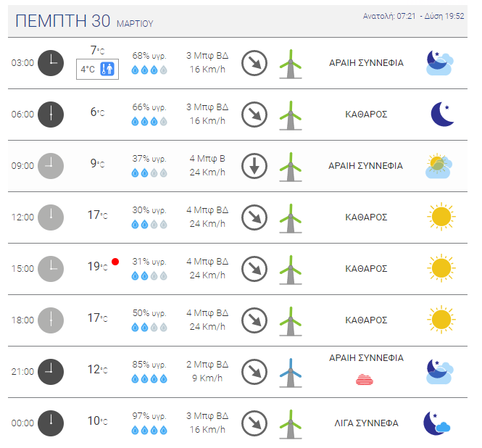The height and width of the screenshot is (448, 482).
Task: Click the 2 Μπφ ΒΔ wind reading
Action: pyautogui.click(x=207, y=365)
